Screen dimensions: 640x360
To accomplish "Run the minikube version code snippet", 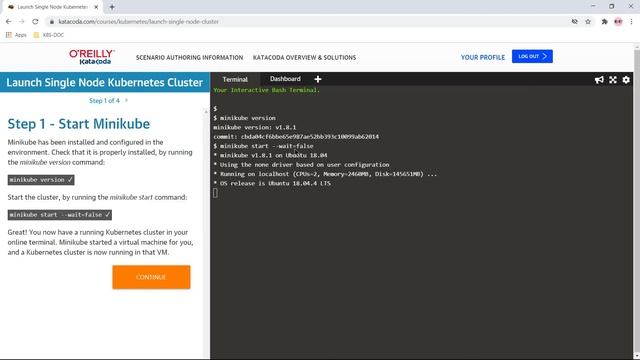I will [x=41, y=180].
